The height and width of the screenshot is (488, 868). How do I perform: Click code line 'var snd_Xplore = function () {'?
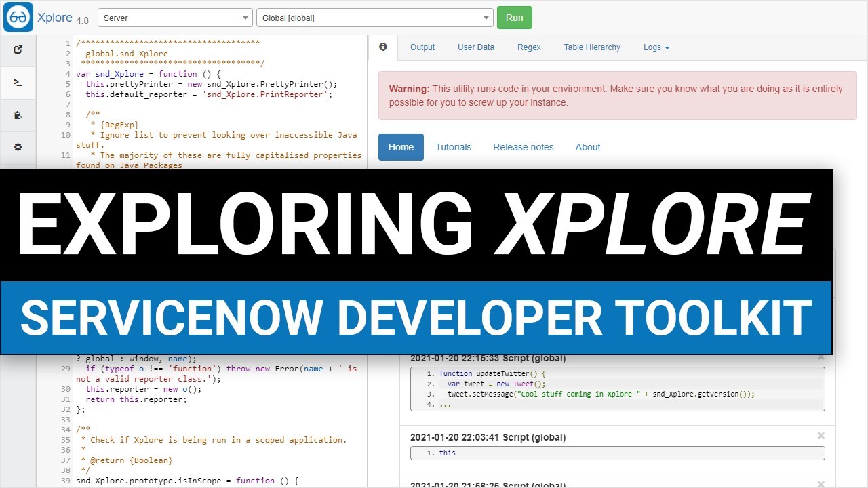click(x=149, y=74)
